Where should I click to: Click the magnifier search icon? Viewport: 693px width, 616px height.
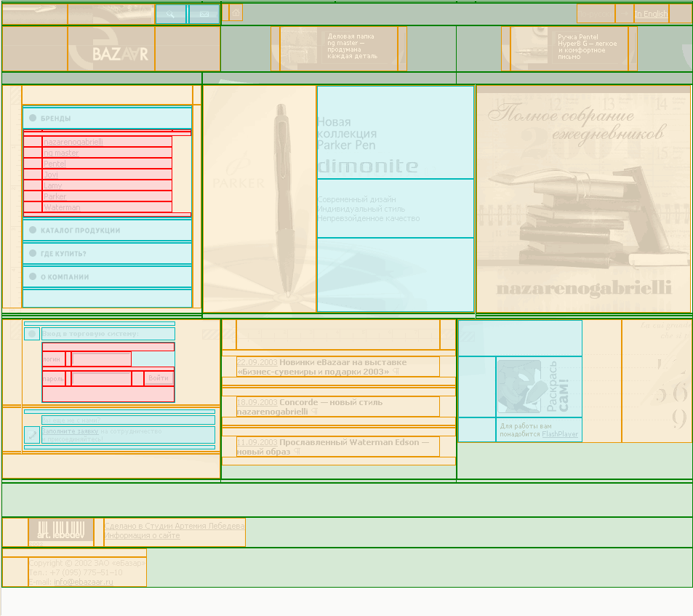171,14
